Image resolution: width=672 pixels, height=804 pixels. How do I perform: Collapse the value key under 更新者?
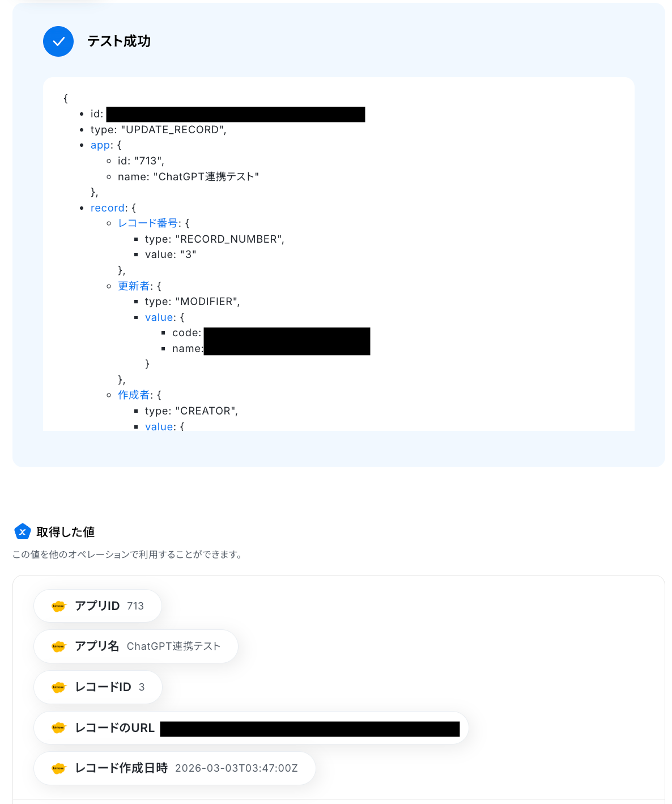pyautogui.click(x=159, y=318)
